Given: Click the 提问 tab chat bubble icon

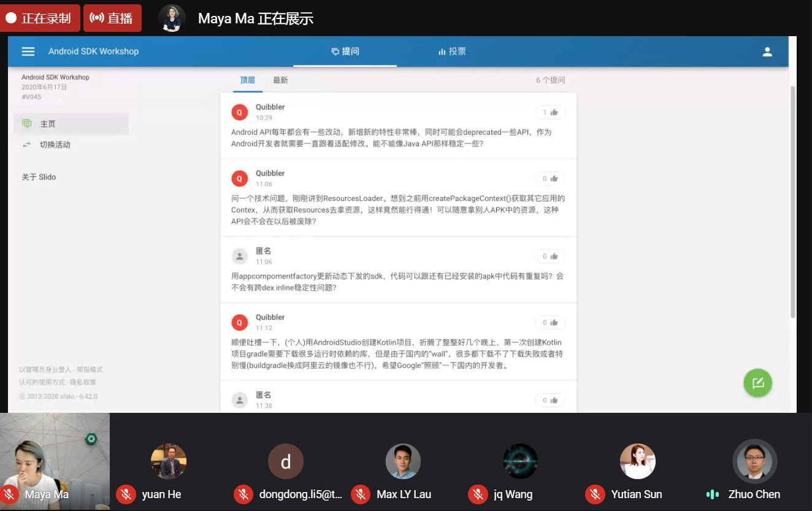Looking at the screenshot, I should pos(335,52).
